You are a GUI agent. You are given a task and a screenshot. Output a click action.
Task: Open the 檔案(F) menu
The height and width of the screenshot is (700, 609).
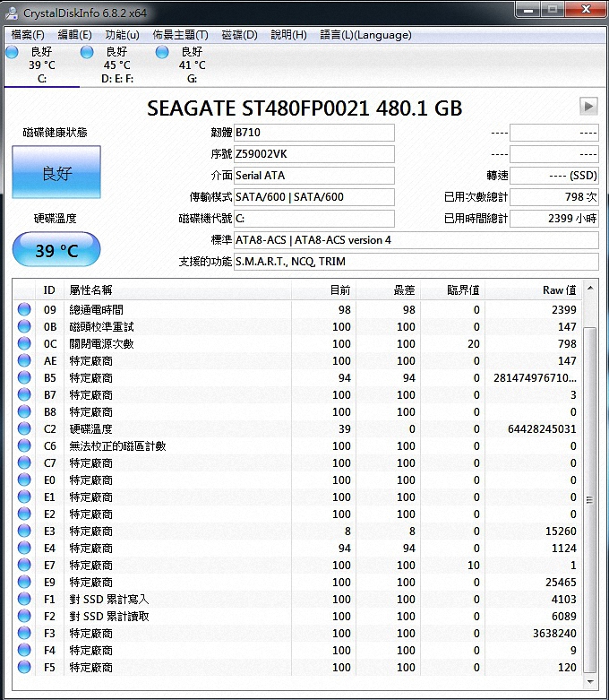tap(28, 35)
